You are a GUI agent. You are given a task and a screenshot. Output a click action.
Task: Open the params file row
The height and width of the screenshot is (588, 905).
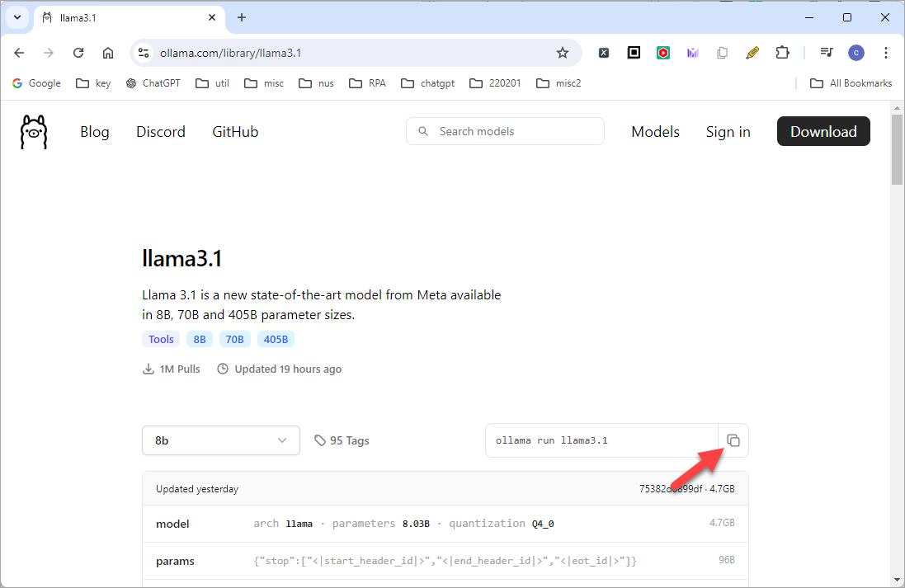445,561
